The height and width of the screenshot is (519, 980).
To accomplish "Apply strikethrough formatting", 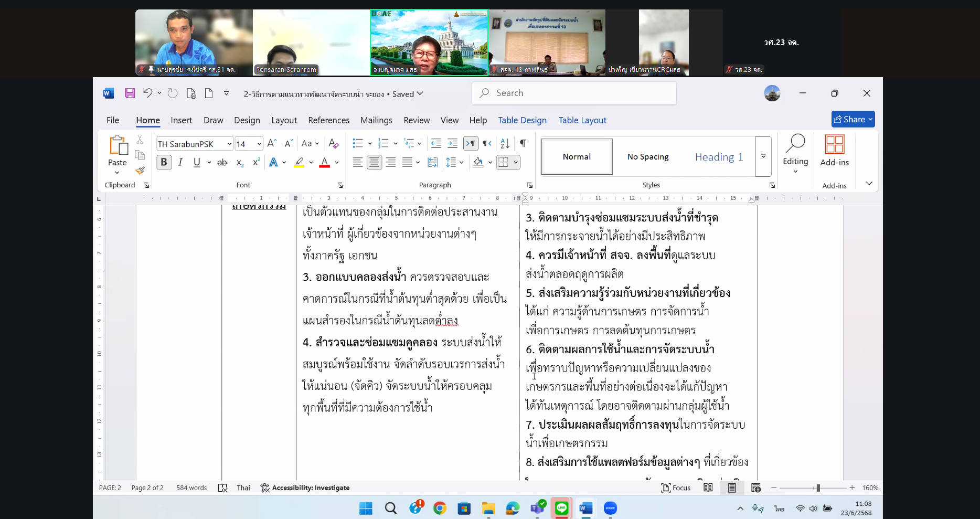I will click(222, 163).
